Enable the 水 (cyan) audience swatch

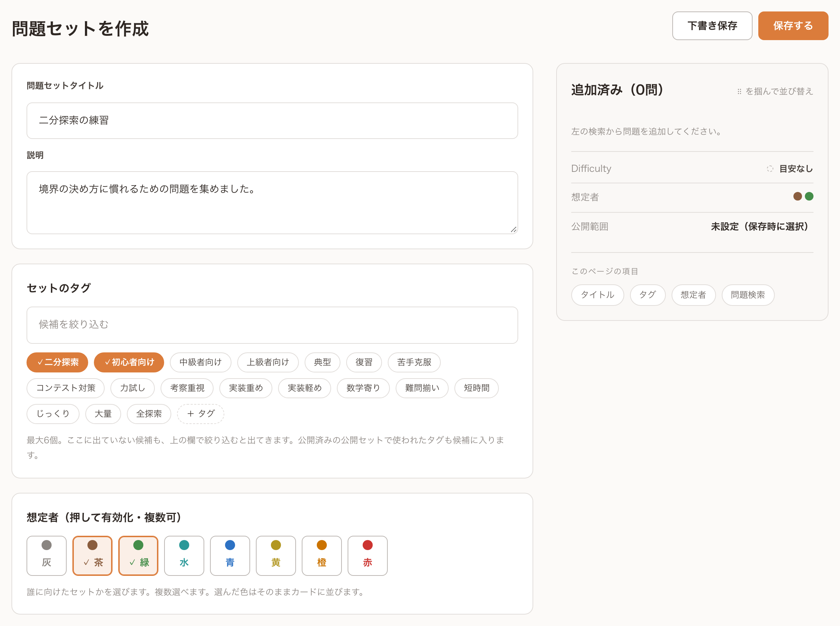coord(184,555)
